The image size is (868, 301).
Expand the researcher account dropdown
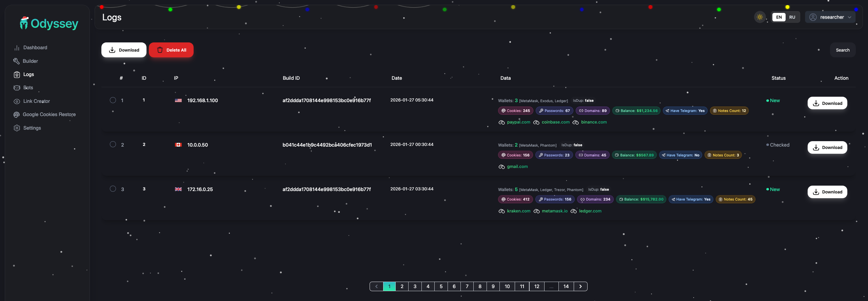pyautogui.click(x=830, y=17)
